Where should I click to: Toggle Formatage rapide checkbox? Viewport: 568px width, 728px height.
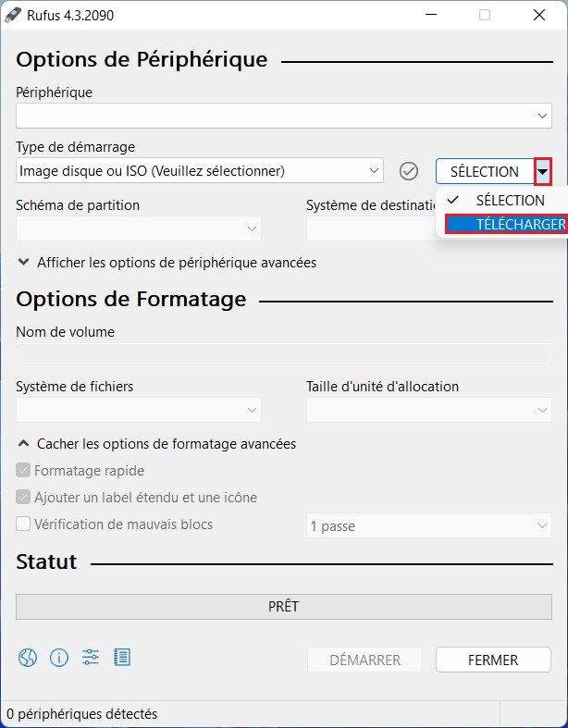point(23,471)
